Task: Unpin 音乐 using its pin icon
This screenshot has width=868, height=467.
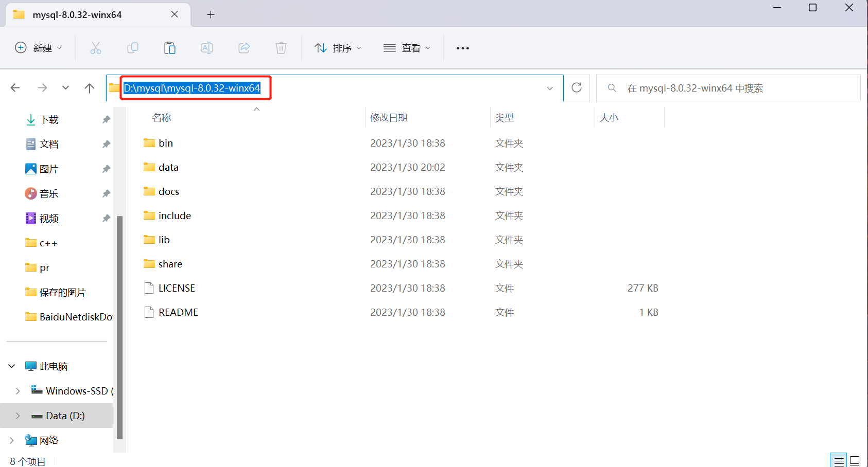Action: click(106, 193)
